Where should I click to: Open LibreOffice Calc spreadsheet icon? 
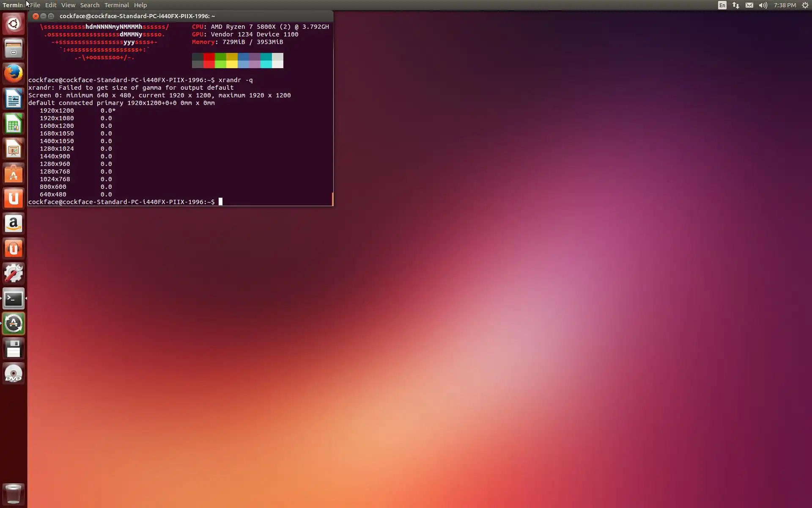click(x=14, y=124)
